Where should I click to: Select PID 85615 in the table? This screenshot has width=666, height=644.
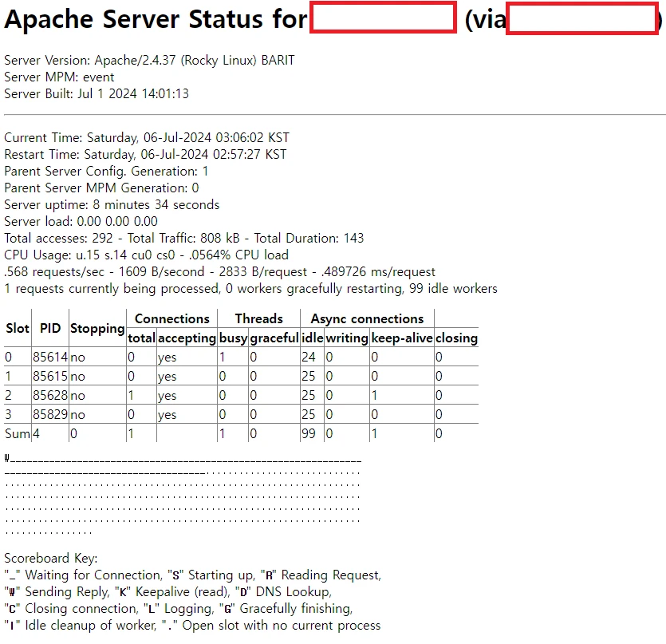click(x=50, y=377)
